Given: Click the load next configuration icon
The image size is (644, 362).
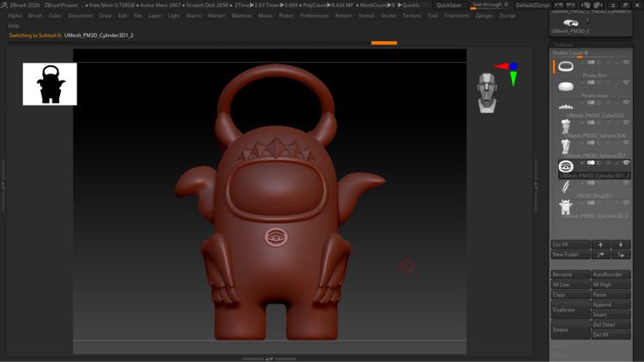Looking at the screenshot, I should [598, 5].
